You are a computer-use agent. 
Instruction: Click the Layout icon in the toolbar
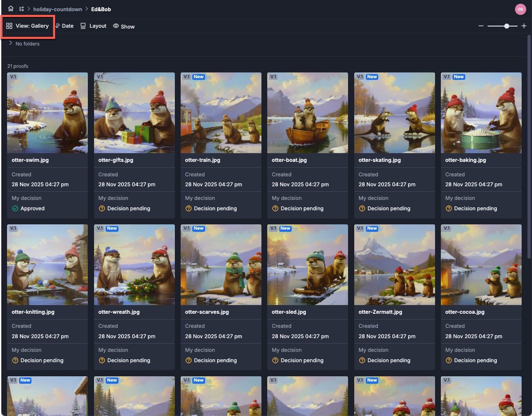(83, 26)
